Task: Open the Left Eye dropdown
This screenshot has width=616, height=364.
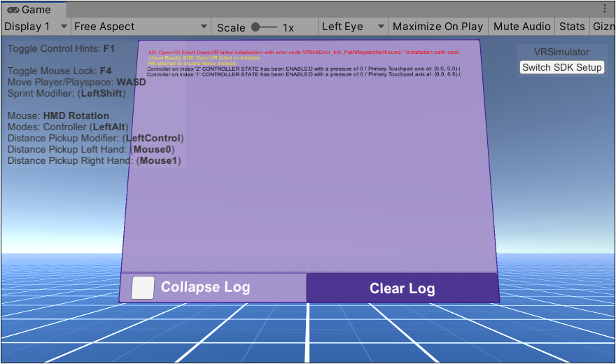Action: [x=353, y=27]
